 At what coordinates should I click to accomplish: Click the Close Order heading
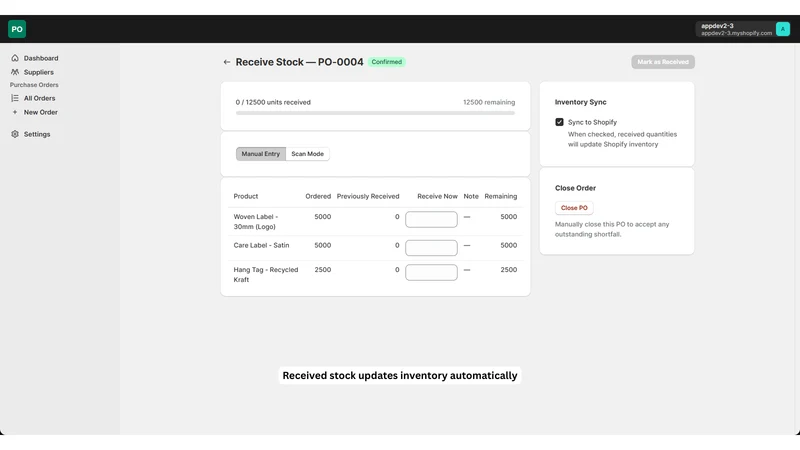pyautogui.click(x=575, y=188)
